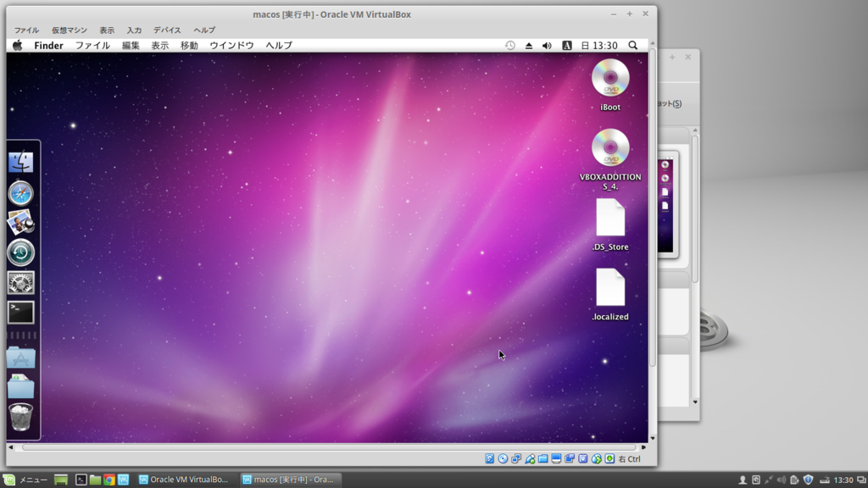Open file manager from taskbar launcher
The image size is (868, 488).
click(x=95, y=480)
